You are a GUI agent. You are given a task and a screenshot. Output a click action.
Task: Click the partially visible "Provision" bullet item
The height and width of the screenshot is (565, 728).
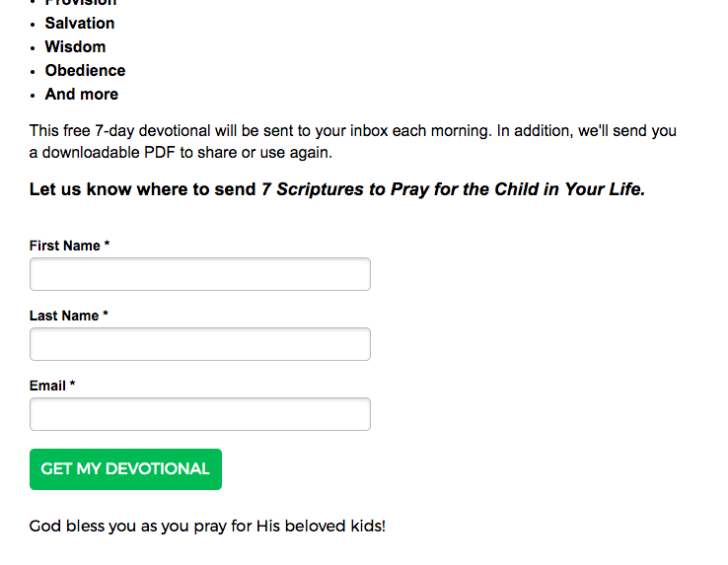[81, 3]
